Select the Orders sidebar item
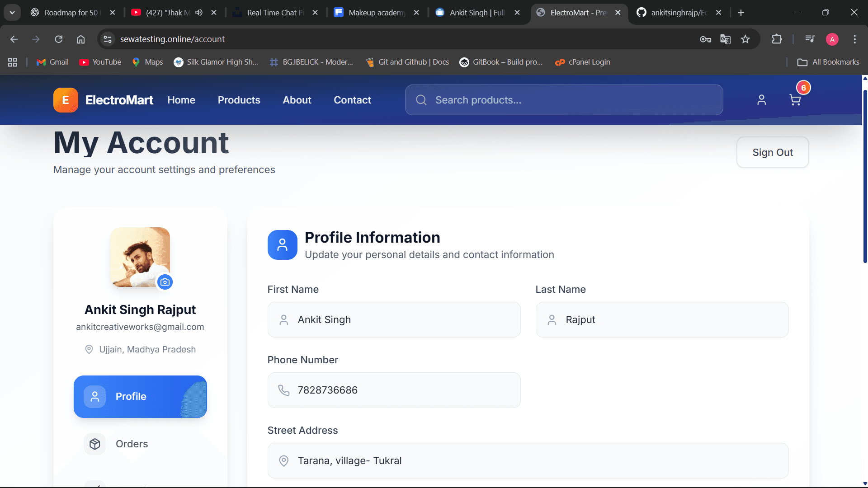 coord(132,444)
